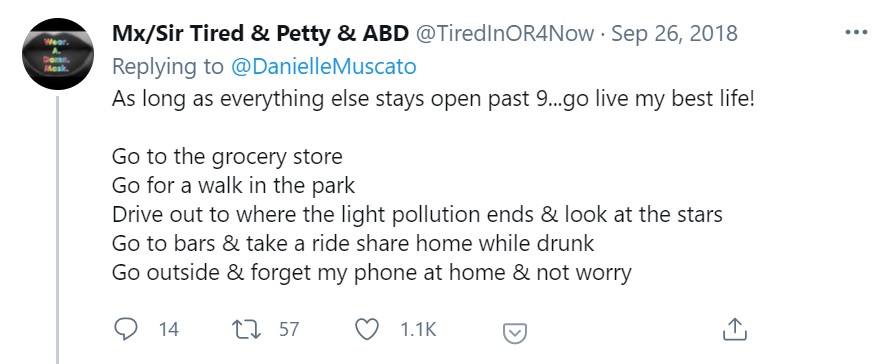Click the vertical thread line below the avatar
The image size is (892, 364).
[57, 230]
